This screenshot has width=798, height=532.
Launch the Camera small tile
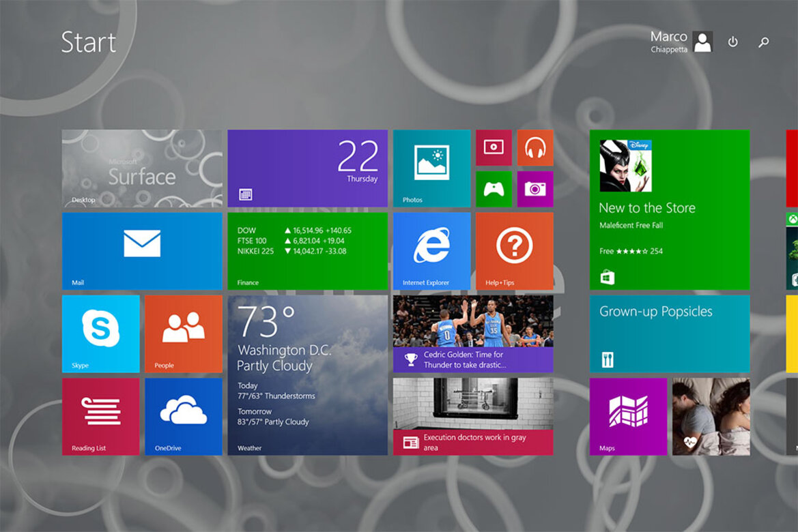[535, 189]
